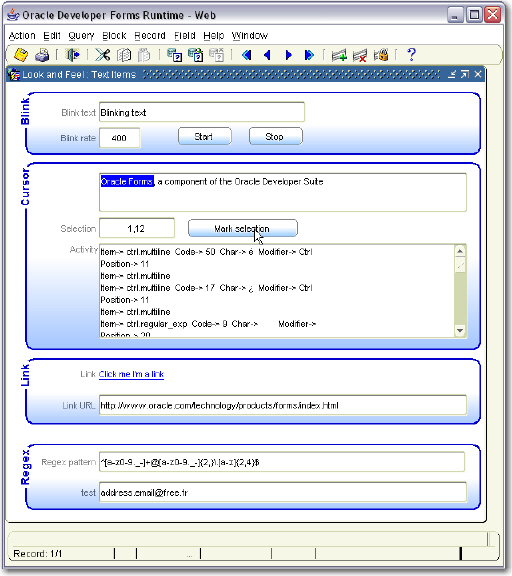This screenshot has width=512, height=576.
Task: Click the Save toolbar icon
Action: [x=21, y=55]
